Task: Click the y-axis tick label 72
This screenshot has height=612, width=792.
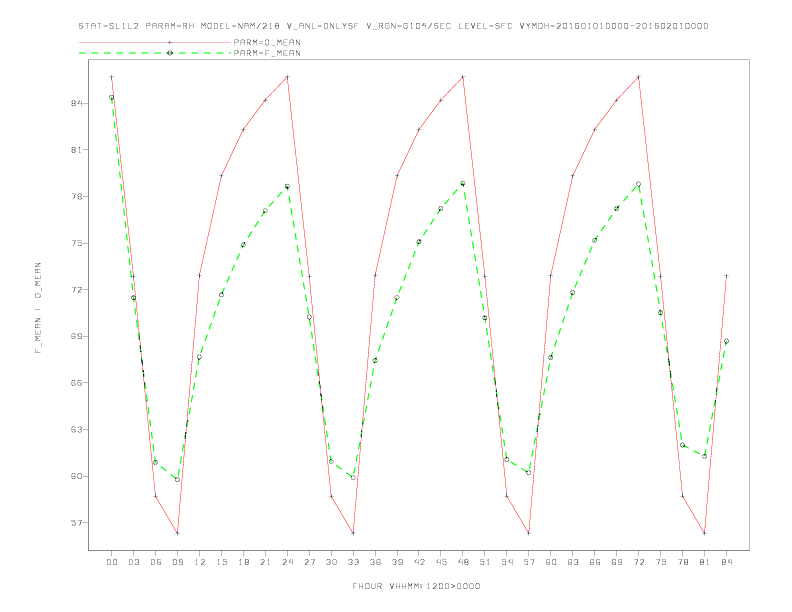Action: [x=77, y=290]
